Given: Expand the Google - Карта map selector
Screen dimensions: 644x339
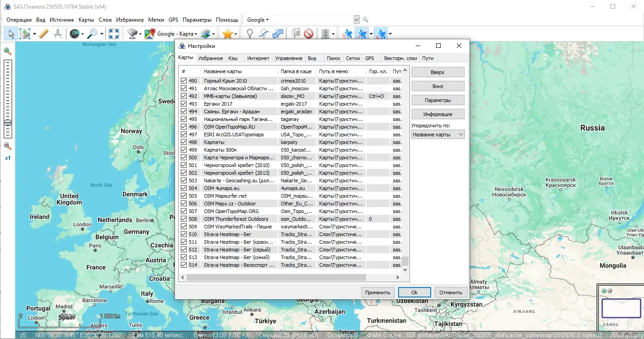Looking at the screenshot, I should [x=177, y=34].
